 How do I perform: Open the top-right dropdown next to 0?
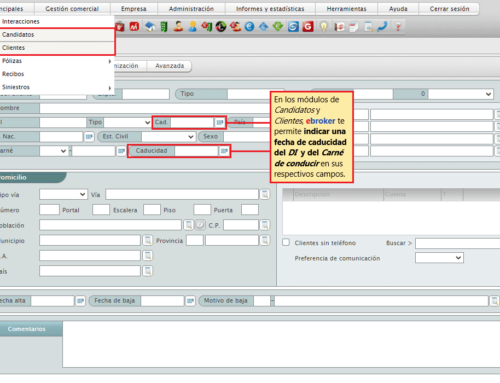coord(461,94)
